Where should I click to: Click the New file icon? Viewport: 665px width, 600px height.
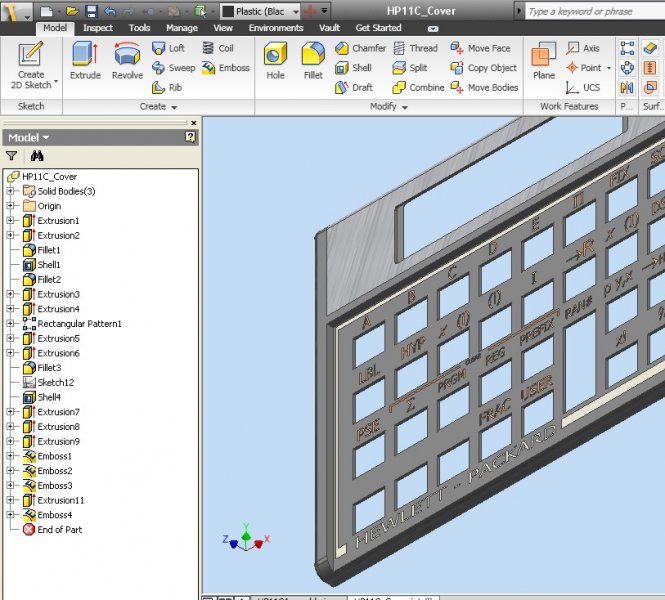(x=46, y=11)
